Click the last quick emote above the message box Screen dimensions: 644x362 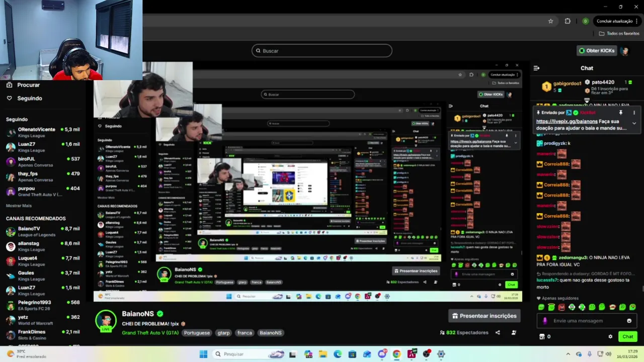tap(632, 307)
